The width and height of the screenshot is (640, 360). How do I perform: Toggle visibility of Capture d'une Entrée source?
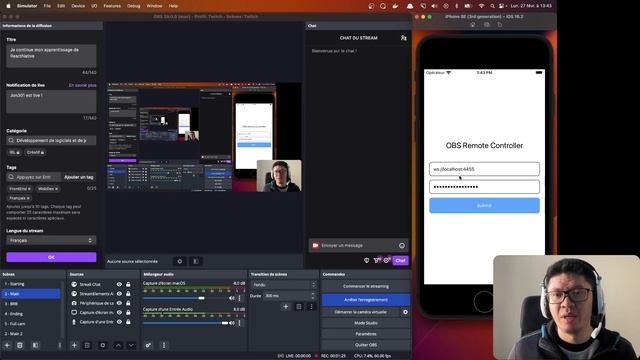[x=119, y=322]
